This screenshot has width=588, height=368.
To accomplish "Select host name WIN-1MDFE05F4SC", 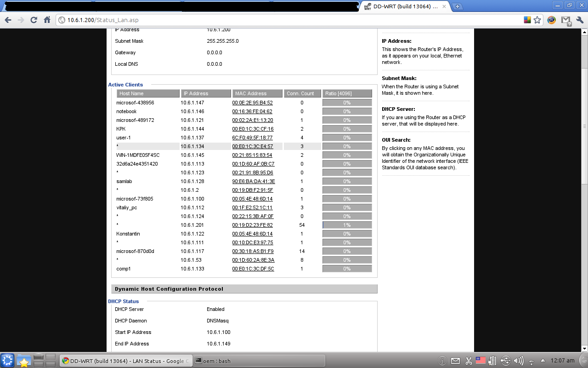I will pos(138,155).
